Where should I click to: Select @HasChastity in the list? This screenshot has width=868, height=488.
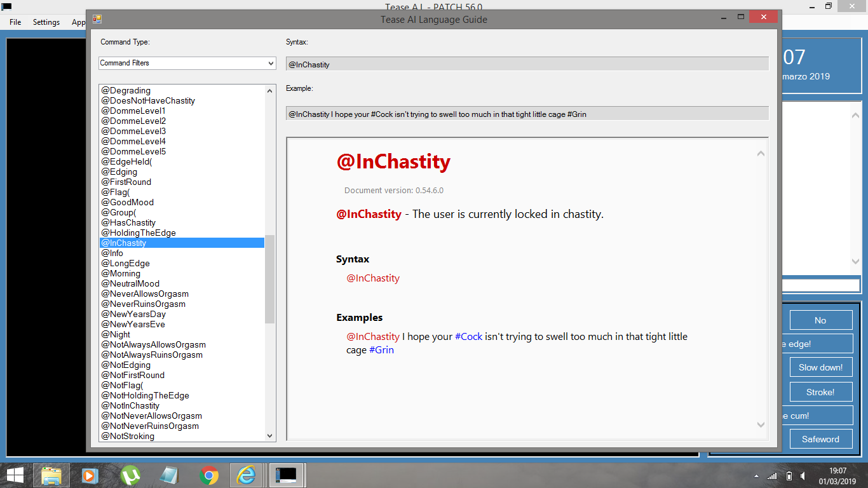point(182,222)
